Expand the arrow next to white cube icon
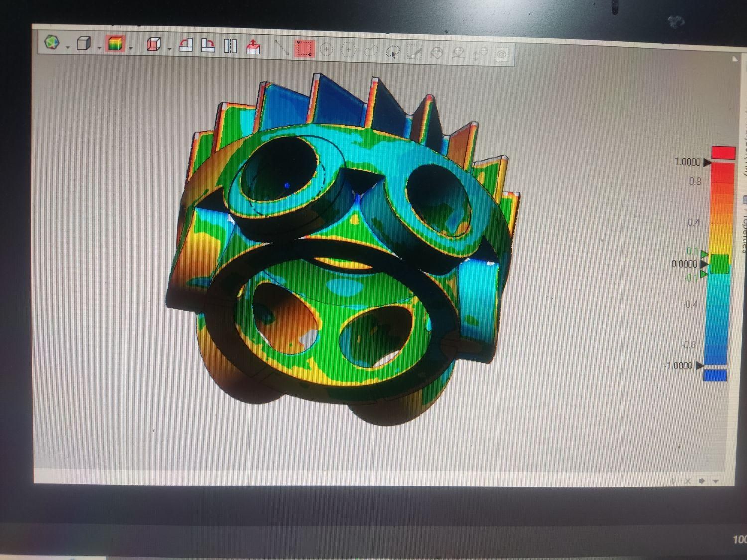Screen dimensions: 747x560 pos(99,48)
